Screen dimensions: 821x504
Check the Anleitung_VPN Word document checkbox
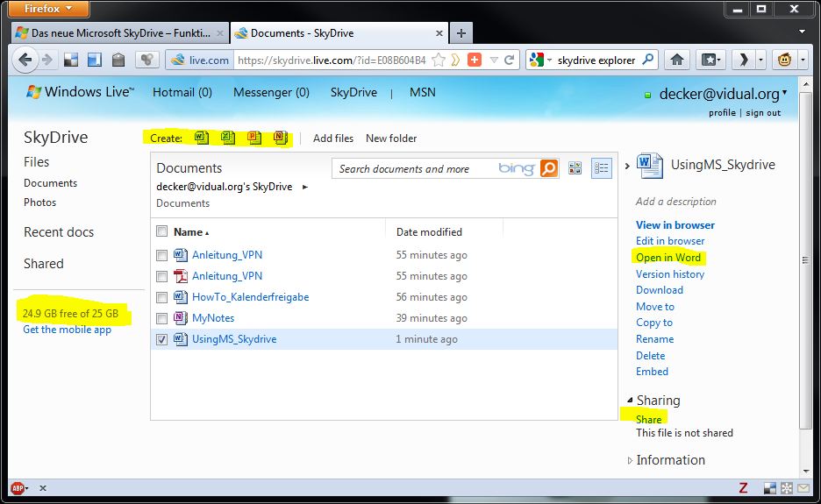point(161,255)
